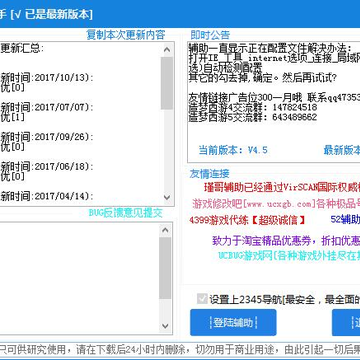The image size is (360, 360).
Task: Open the 游戏修改吧 www.ucxgb.com link
Action: (276, 203)
